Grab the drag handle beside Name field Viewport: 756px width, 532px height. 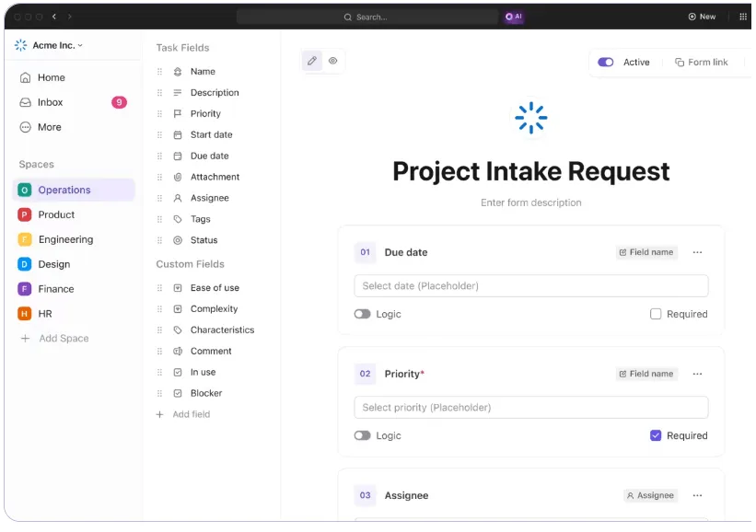159,72
